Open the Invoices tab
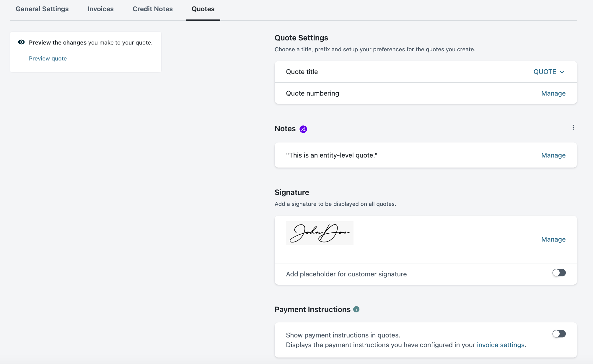Viewport: 593px width, 364px height. click(x=100, y=9)
